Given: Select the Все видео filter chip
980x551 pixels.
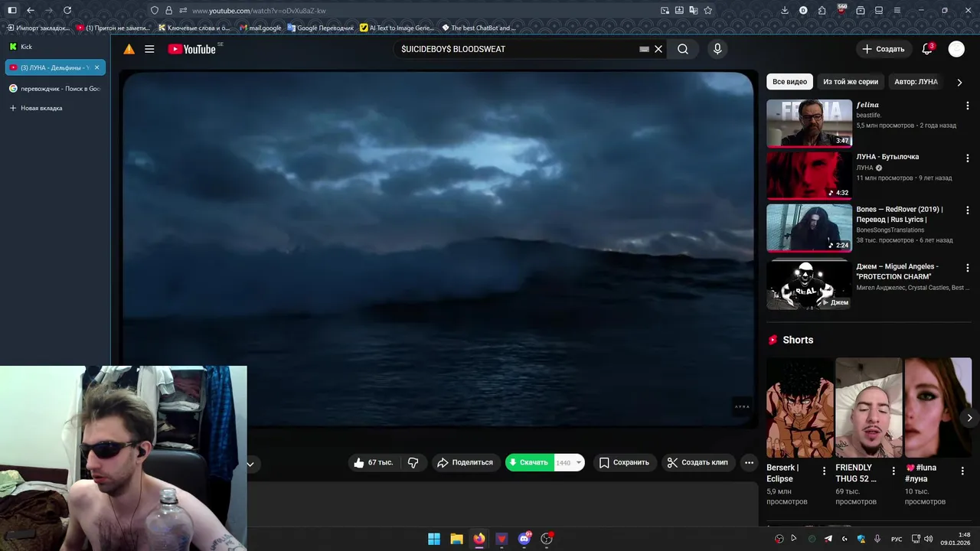Looking at the screenshot, I should (x=789, y=82).
